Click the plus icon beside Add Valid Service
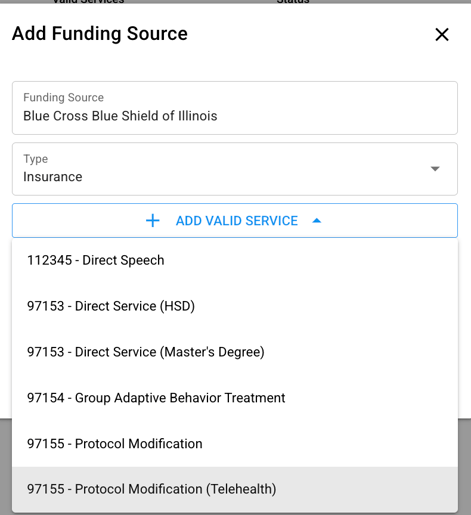Viewport: 471px width, 515px height. 153,221
